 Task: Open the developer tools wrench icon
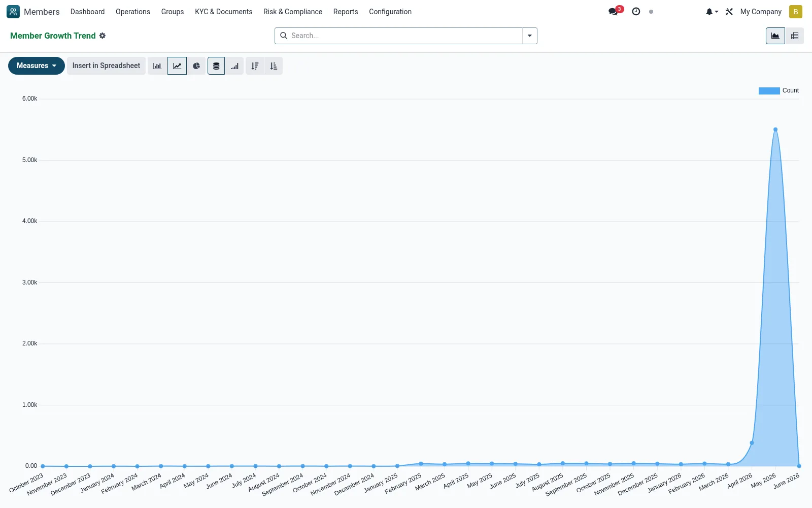[x=729, y=12]
